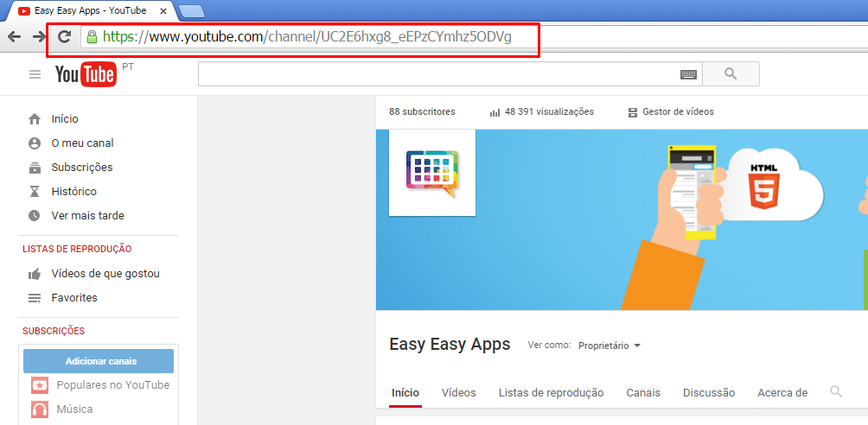
Task: Click the YouTube logo
Action: click(x=86, y=74)
